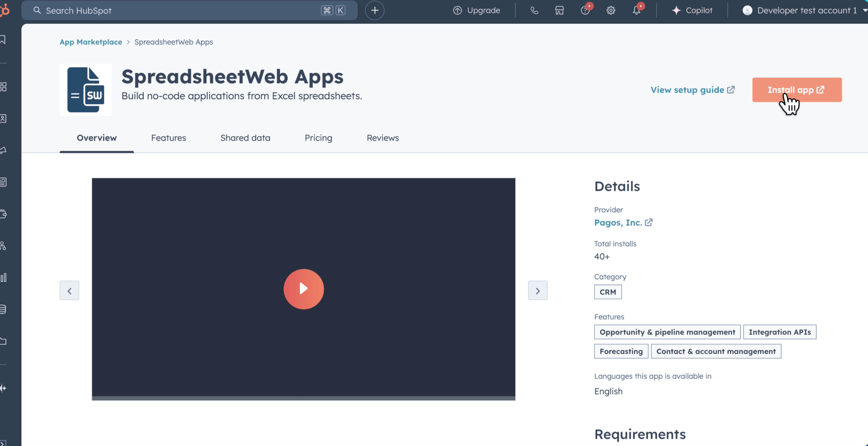Open the Breeze sparkle icon in sidebar
868x446 pixels.
coord(3,388)
